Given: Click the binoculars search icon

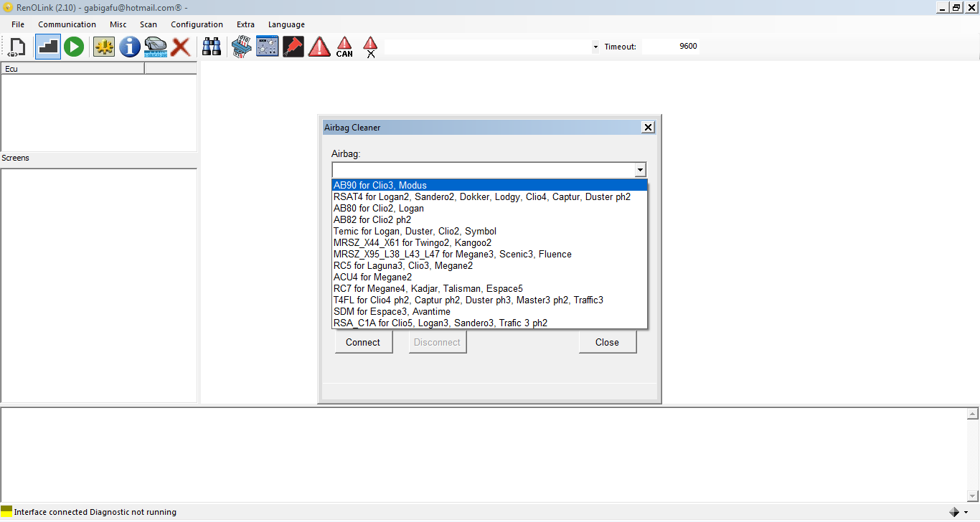Looking at the screenshot, I should [x=212, y=47].
